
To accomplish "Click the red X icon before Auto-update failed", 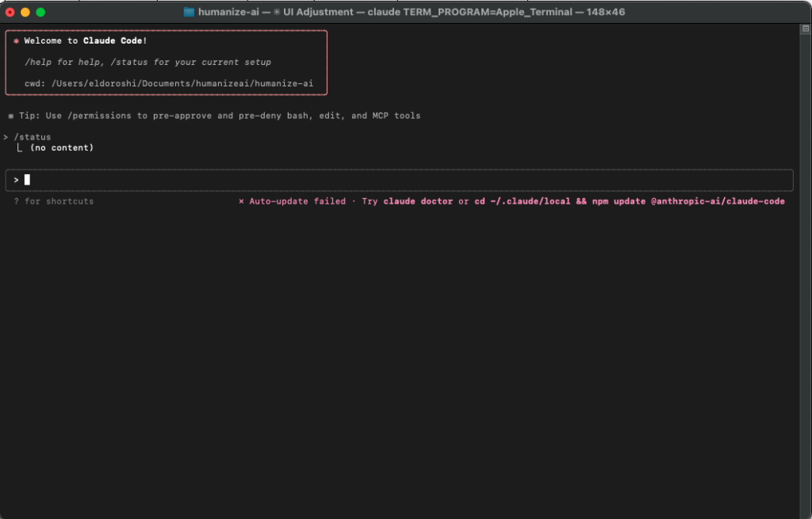I will (x=241, y=201).
